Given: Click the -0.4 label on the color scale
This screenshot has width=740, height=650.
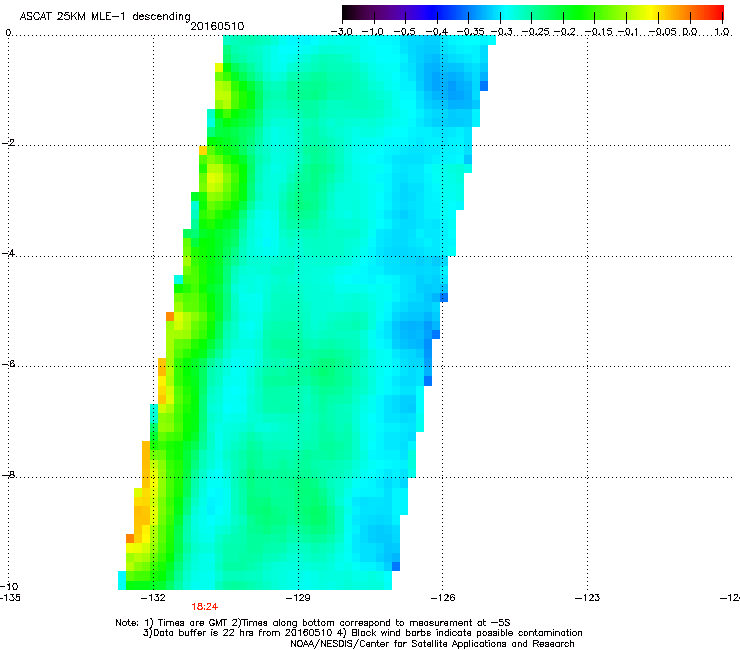Looking at the screenshot, I should 437,32.
